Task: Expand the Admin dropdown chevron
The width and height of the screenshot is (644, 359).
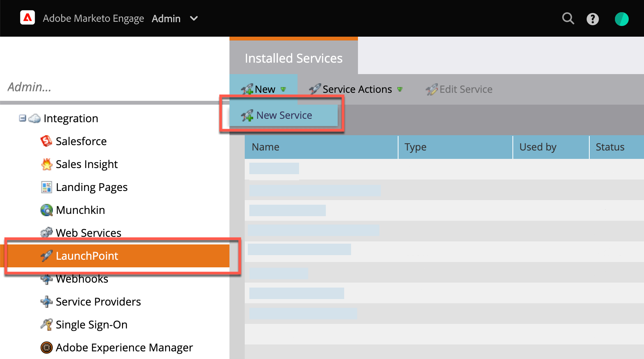Action: point(194,18)
